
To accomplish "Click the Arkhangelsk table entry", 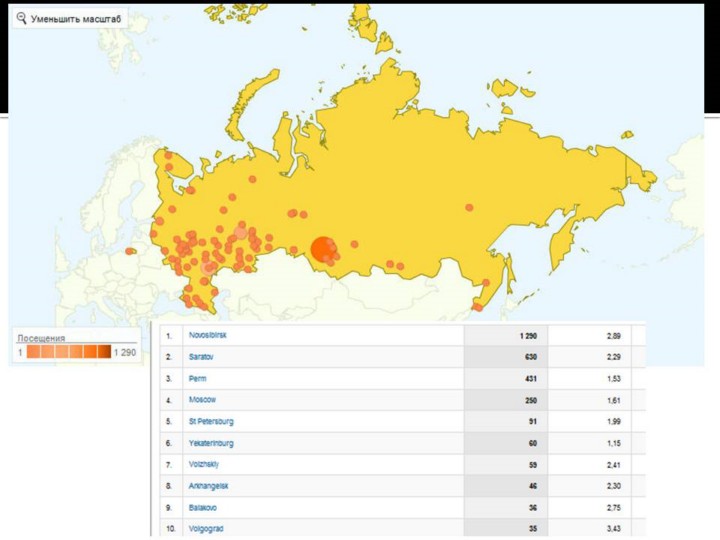I will pyautogui.click(x=209, y=485).
